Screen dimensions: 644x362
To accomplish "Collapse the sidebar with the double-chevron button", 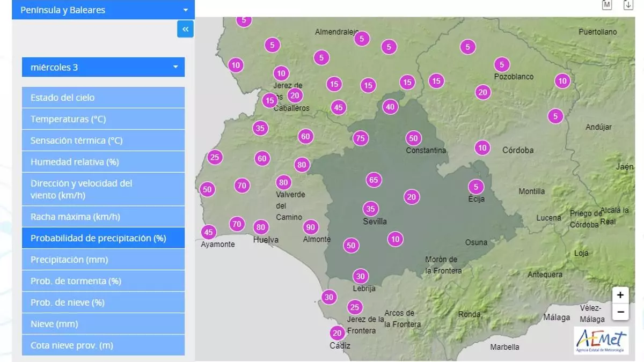I will click(185, 29).
